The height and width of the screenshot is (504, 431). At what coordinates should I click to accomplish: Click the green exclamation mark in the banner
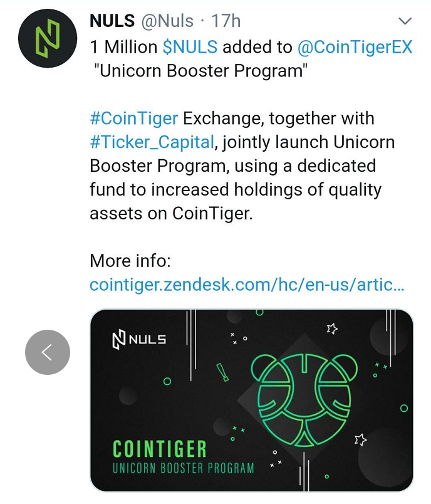tap(222, 372)
